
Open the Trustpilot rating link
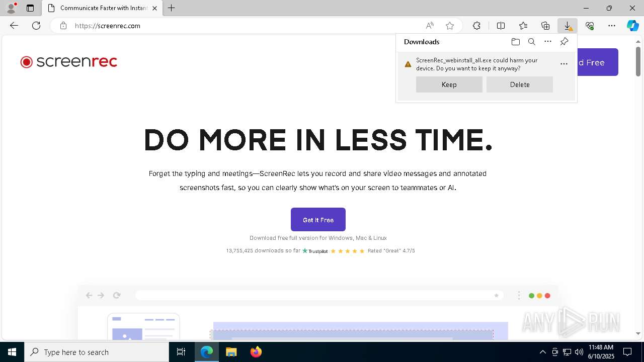pos(315,251)
